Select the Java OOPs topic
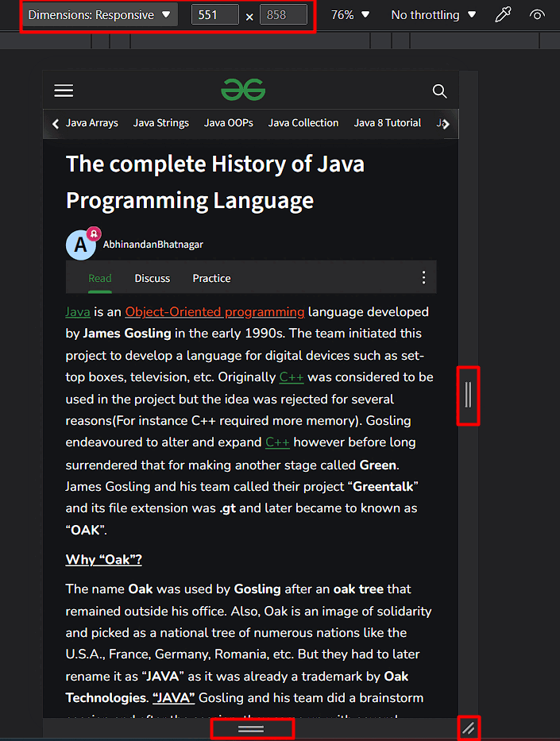Screen dimensions: 560x741 pyautogui.click(x=229, y=123)
